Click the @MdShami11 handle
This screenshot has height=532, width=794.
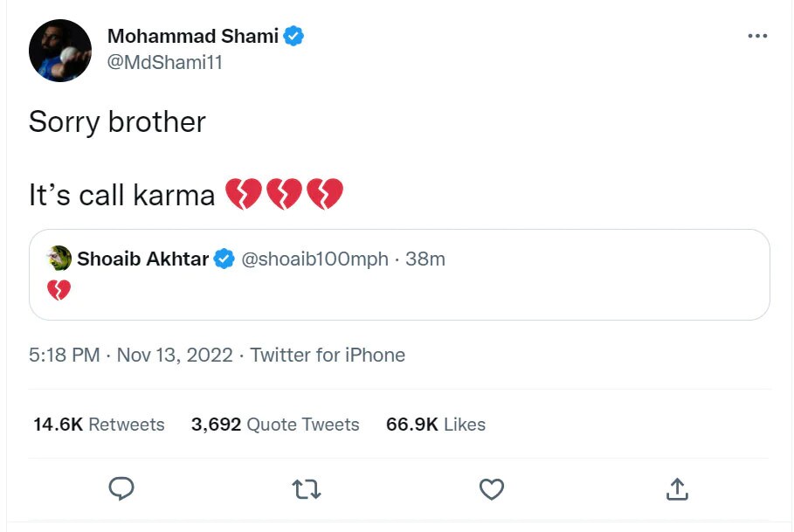pyautogui.click(x=164, y=63)
